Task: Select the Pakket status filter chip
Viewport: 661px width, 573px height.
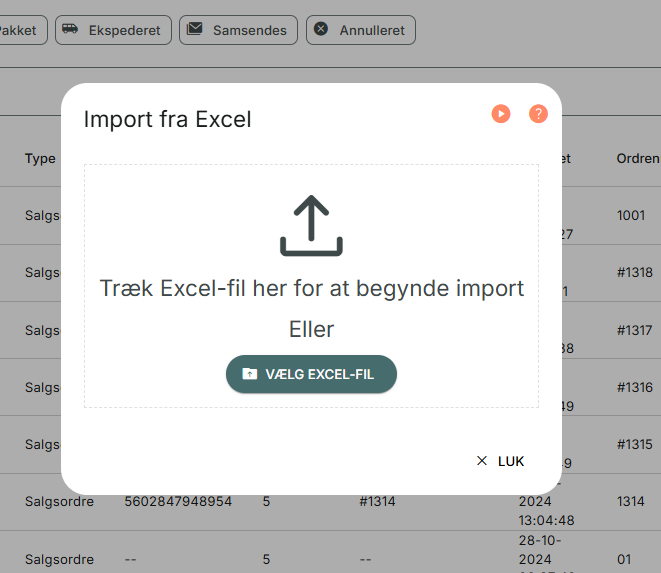Action: (21, 30)
